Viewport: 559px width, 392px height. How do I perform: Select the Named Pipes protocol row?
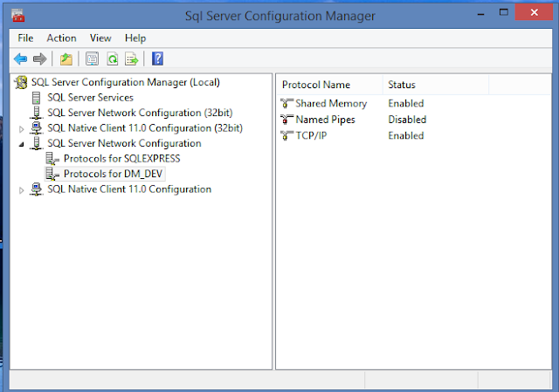(x=325, y=120)
